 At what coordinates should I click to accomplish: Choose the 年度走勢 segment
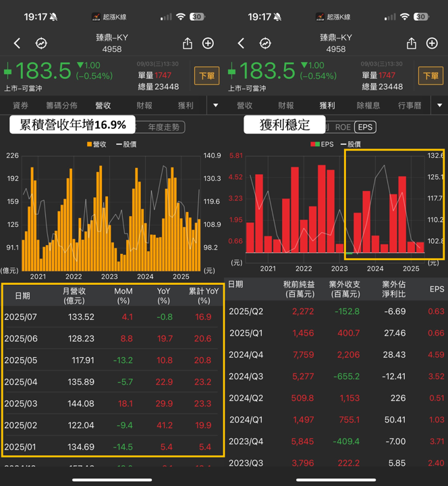[x=164, y=128]
